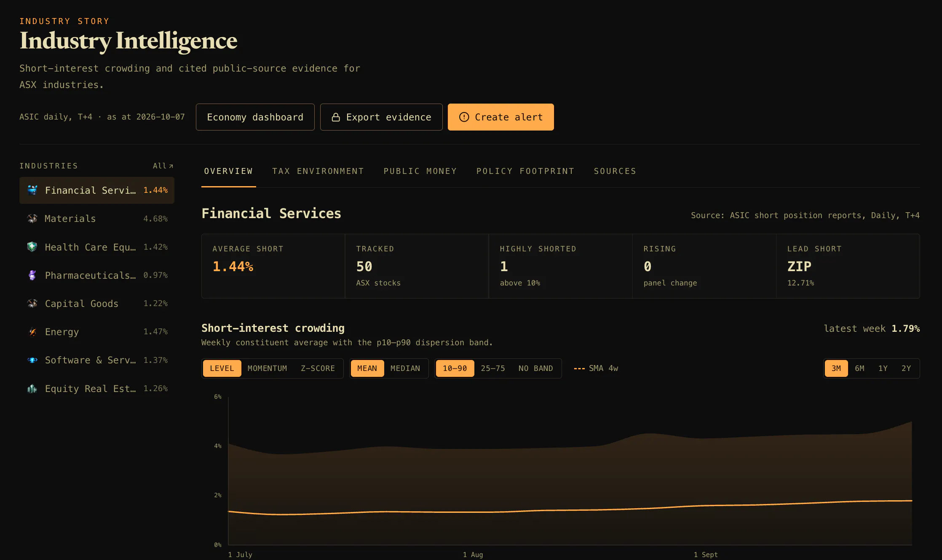
Task: Click the Pharmaceuticals industry icon
Action: click(32, 275)
